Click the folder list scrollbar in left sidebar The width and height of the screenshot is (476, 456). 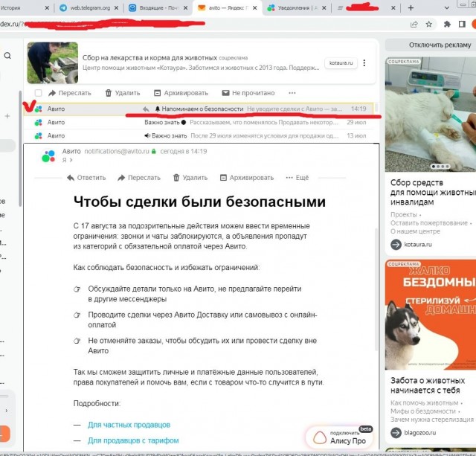[20, 149]
